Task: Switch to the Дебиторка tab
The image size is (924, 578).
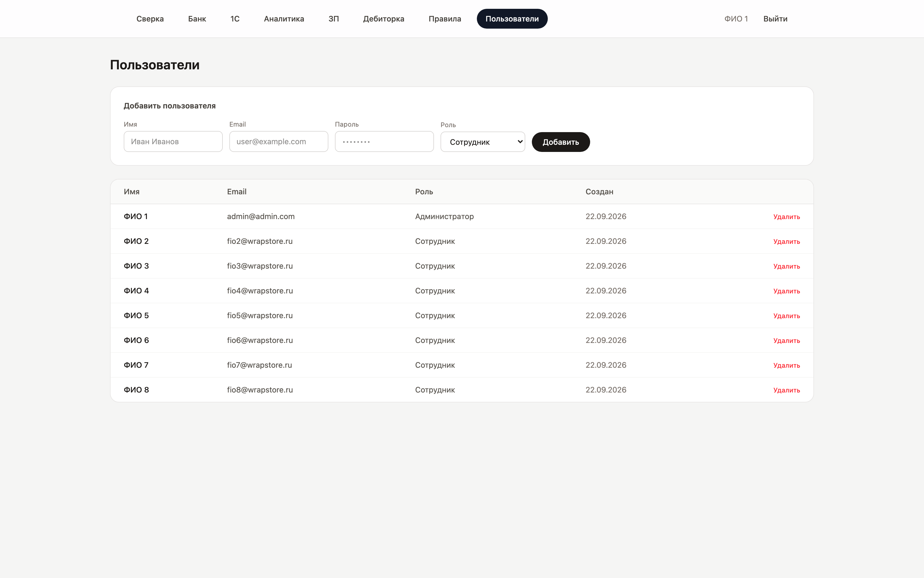Action: pos(383,19)
